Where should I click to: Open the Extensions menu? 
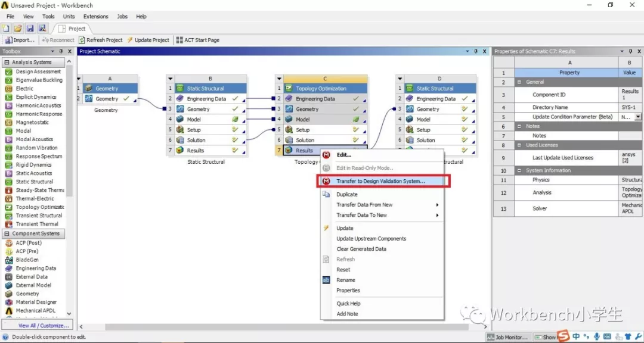point(95,17)
